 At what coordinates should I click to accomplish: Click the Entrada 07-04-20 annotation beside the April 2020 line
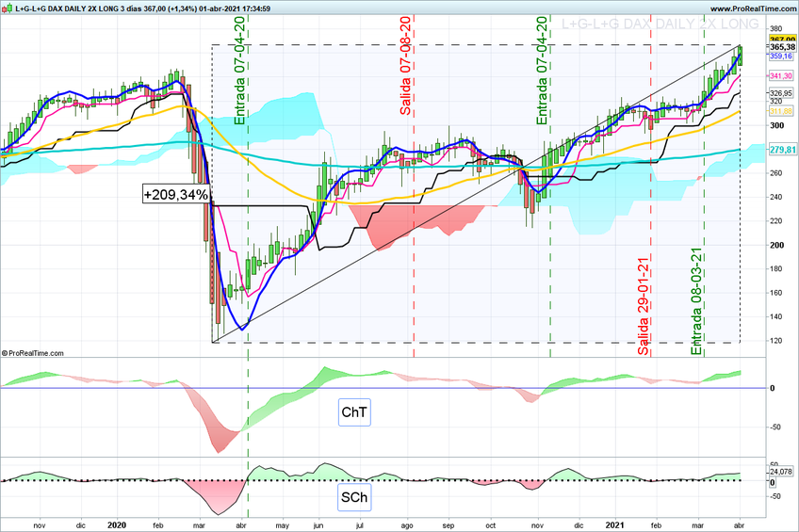point(240,71)
